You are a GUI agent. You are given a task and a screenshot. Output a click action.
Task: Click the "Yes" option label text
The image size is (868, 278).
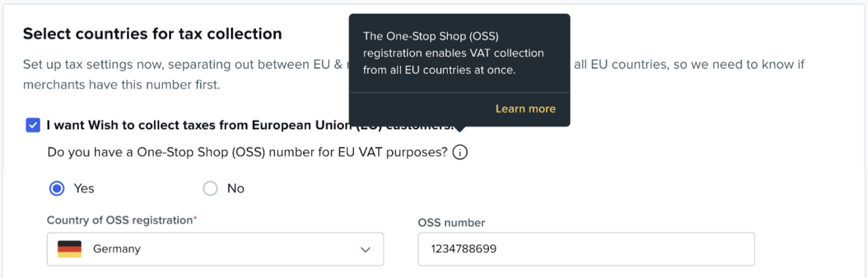[84, 188]
